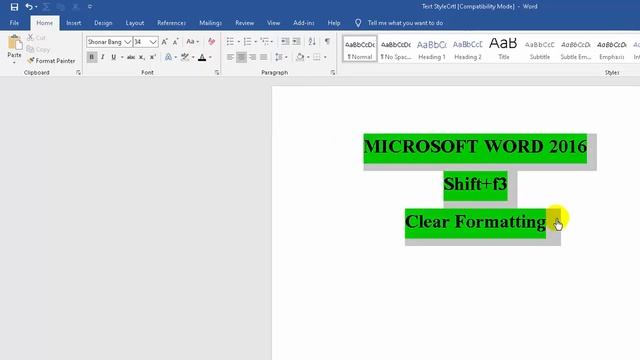Click the Multilevel List icon
Image resolution: width=640 pixels, height=360 pixels.
(264, 42)
